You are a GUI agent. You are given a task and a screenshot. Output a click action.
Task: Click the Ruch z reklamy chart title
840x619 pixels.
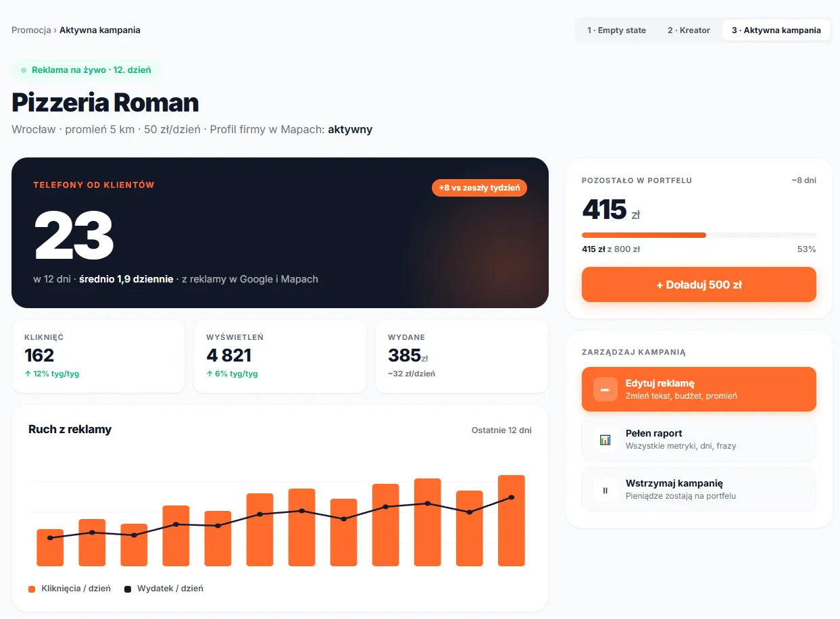[x=70, y=429]
